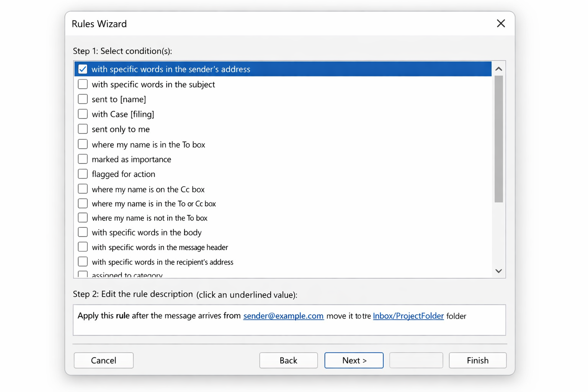Open the sender@example.com value link
The image size is (588, 392).
[x=283, y=316]
